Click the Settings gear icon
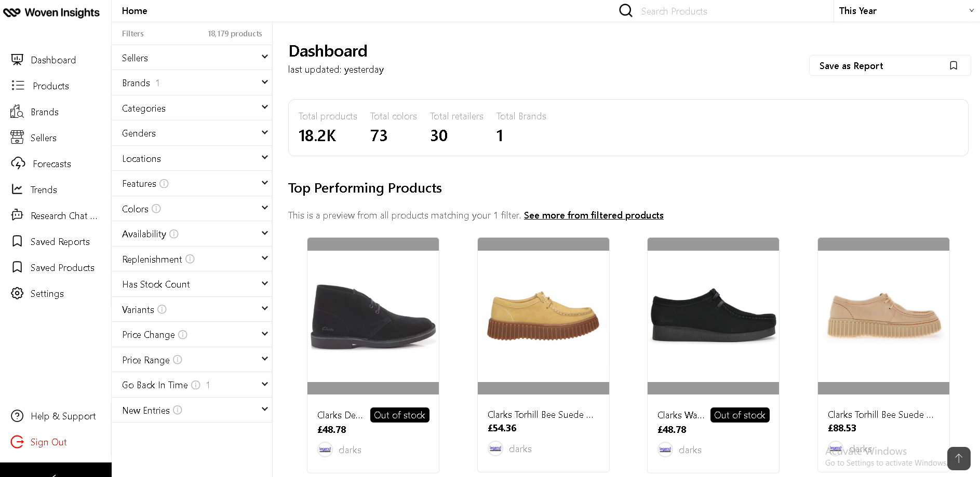Viewport: 980px width, 477px height. coord(17,293)
